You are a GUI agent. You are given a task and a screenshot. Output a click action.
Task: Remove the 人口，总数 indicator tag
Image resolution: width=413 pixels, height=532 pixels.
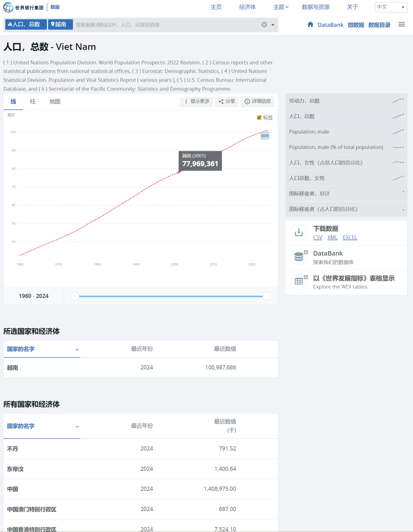click(x=44, y=25)
